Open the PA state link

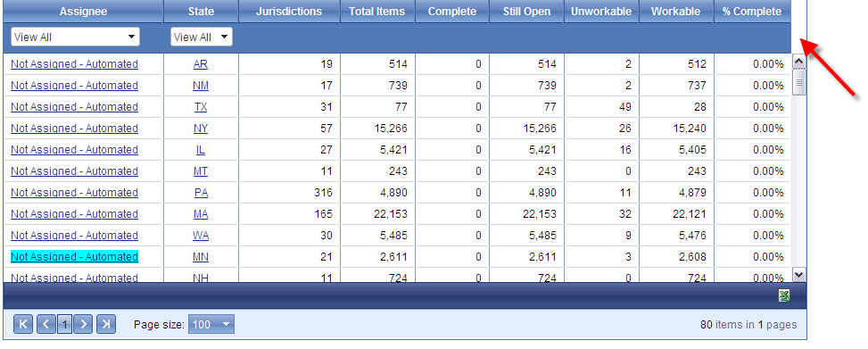click(201, 193)
